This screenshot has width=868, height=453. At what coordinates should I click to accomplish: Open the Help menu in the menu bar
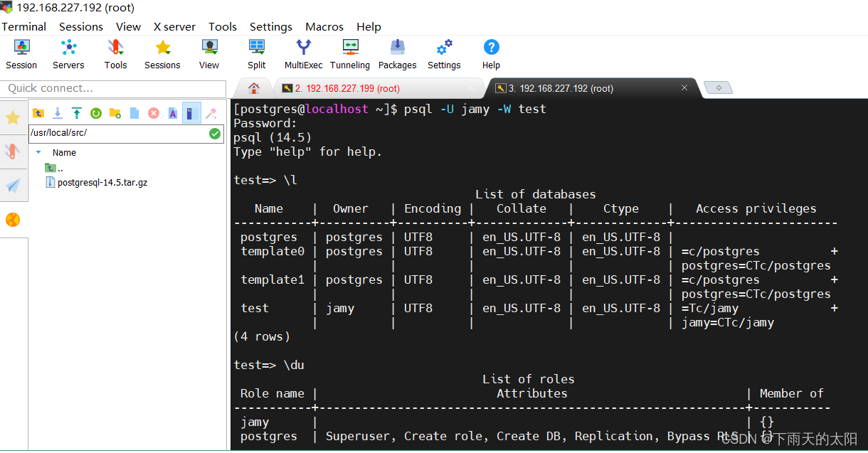(369, 26)
